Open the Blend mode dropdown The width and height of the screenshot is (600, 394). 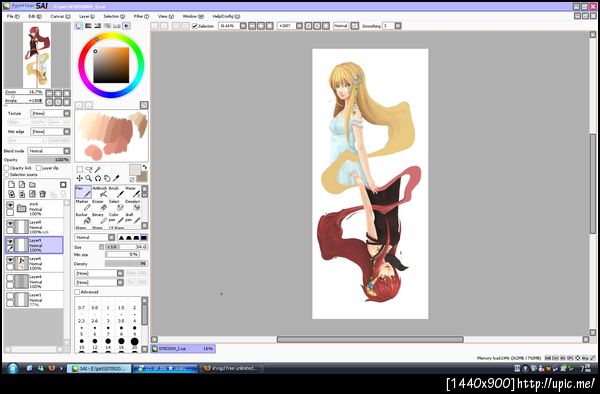coord(49,151)
